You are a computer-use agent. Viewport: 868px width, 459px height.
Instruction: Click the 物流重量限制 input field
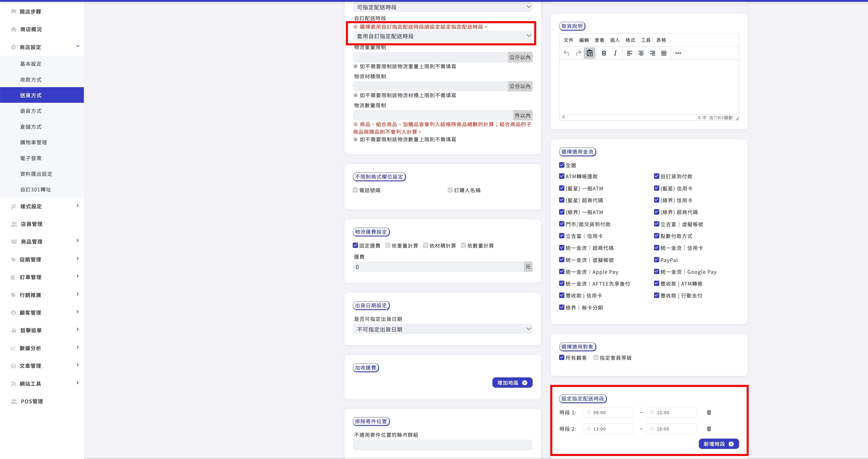point(430,57)
